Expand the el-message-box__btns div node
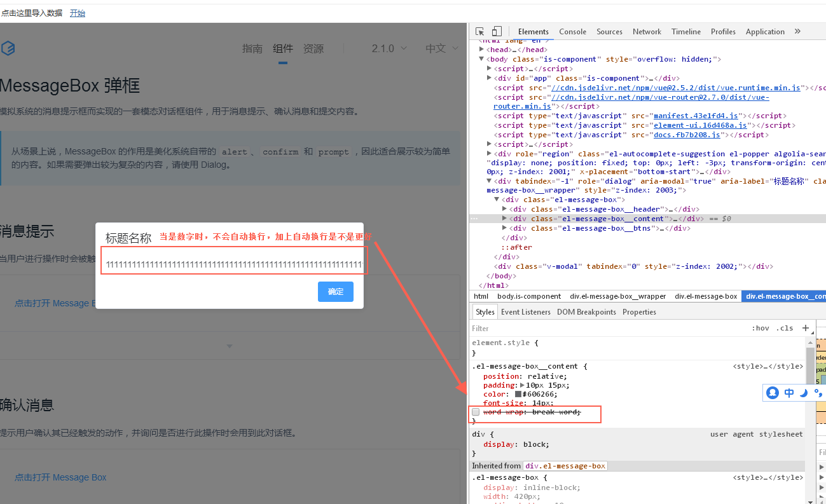Image resolution: width=826 pixels, height=504 pixels. pyautogui.click(x=504, y=228)
